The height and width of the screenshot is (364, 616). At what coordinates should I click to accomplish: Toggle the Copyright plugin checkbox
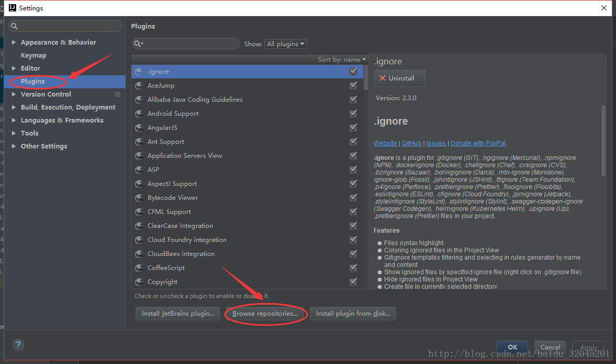(353, 282)
